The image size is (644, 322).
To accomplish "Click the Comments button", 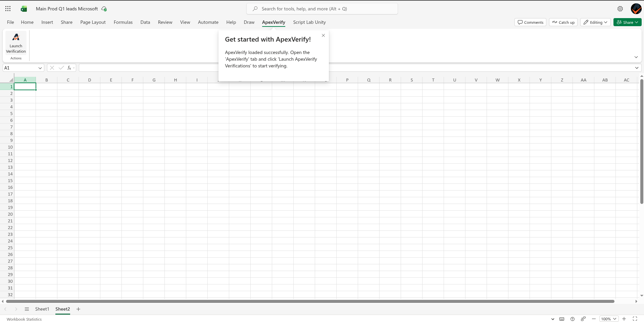I will point(530,22).
